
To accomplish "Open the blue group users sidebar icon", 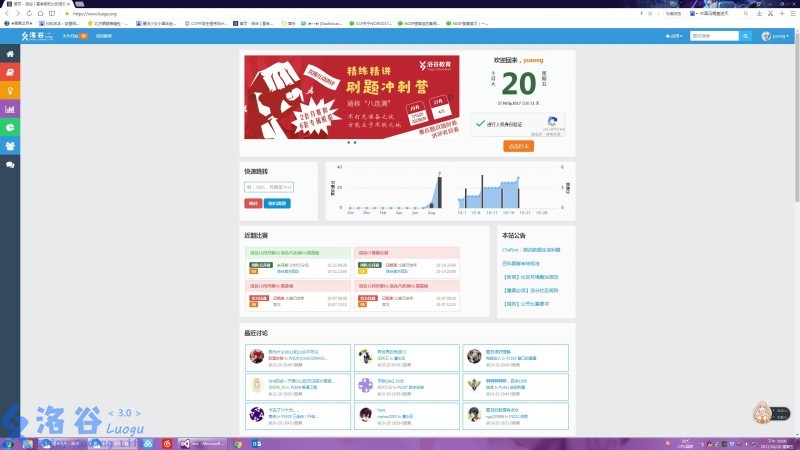I will click(x=10, y=145).
